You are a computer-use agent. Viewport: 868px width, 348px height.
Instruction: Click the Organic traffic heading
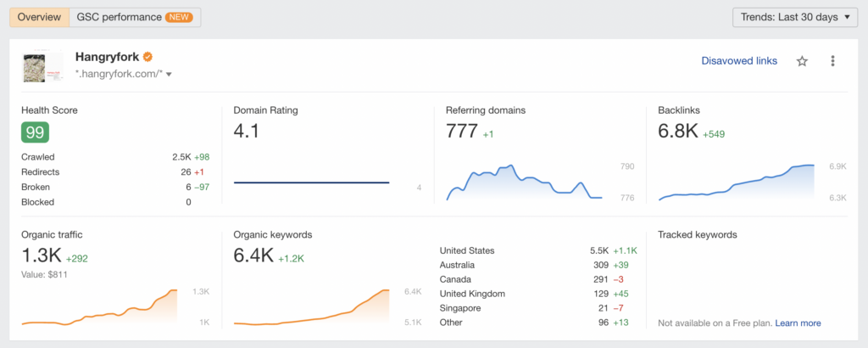click(x=52, y=235)
